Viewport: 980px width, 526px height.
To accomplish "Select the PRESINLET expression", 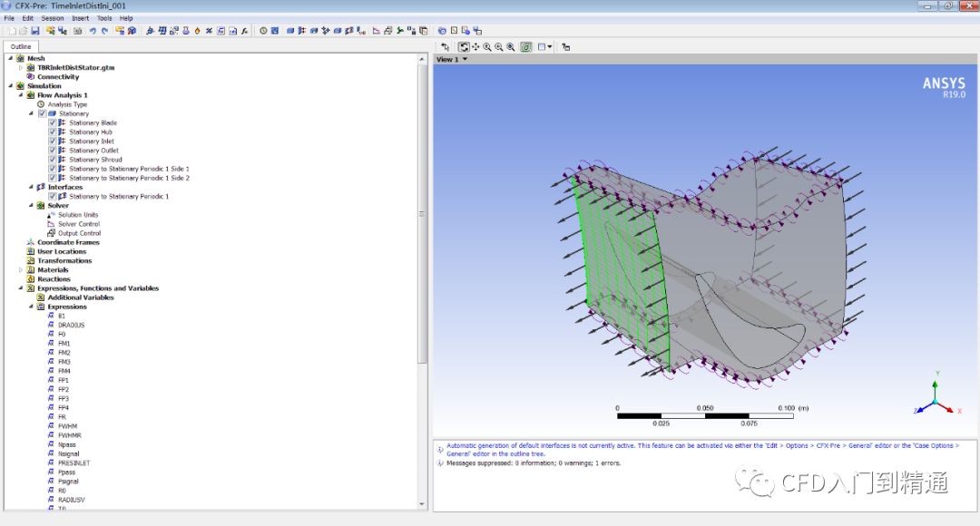I will tap(73, 463).
